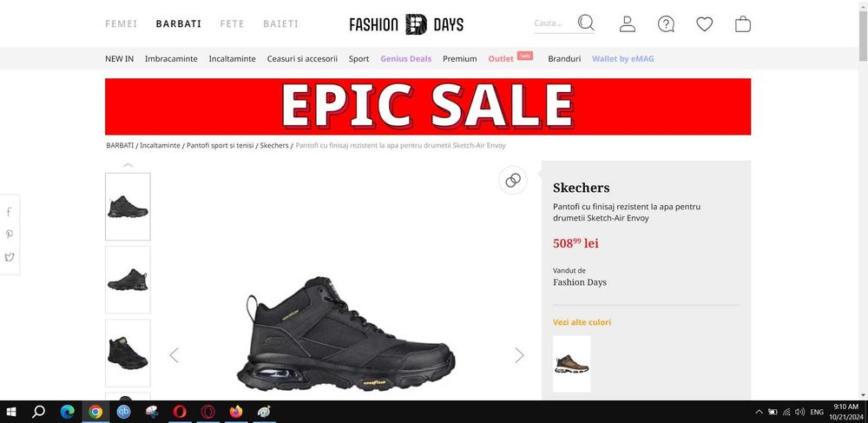Click the EPIC SALE banner

(428, 106)
